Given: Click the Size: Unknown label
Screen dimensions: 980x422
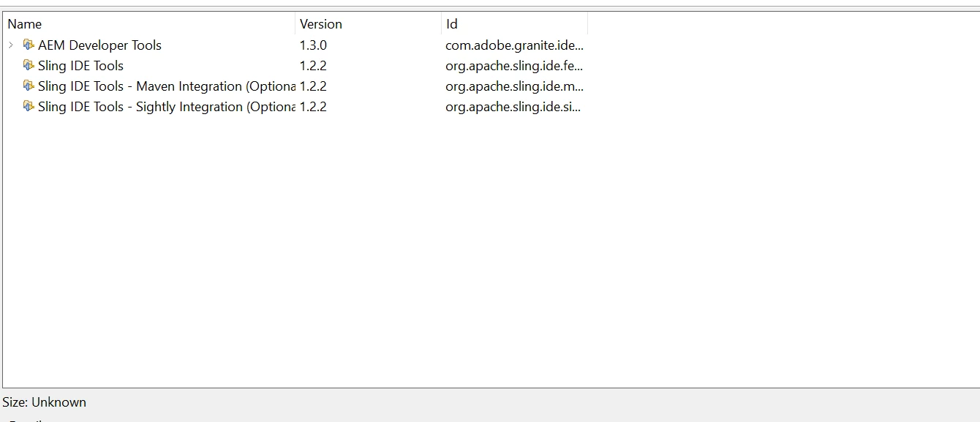Looking at the screenshot, I should click(44, 402).
